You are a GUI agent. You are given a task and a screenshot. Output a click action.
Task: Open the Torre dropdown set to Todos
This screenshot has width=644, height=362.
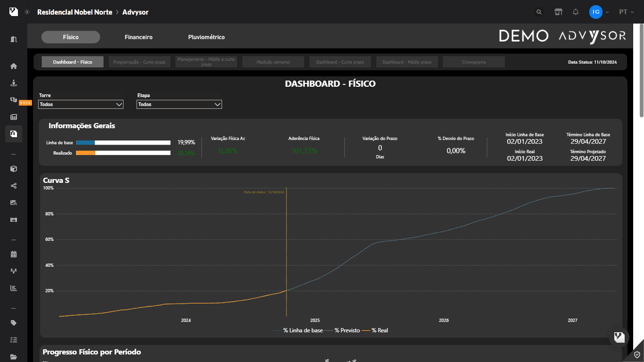(80, 104)
